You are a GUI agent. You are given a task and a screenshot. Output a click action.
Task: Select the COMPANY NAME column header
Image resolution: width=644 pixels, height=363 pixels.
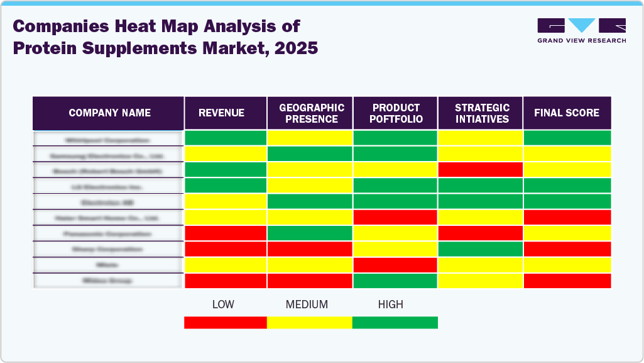click(109, 113)
